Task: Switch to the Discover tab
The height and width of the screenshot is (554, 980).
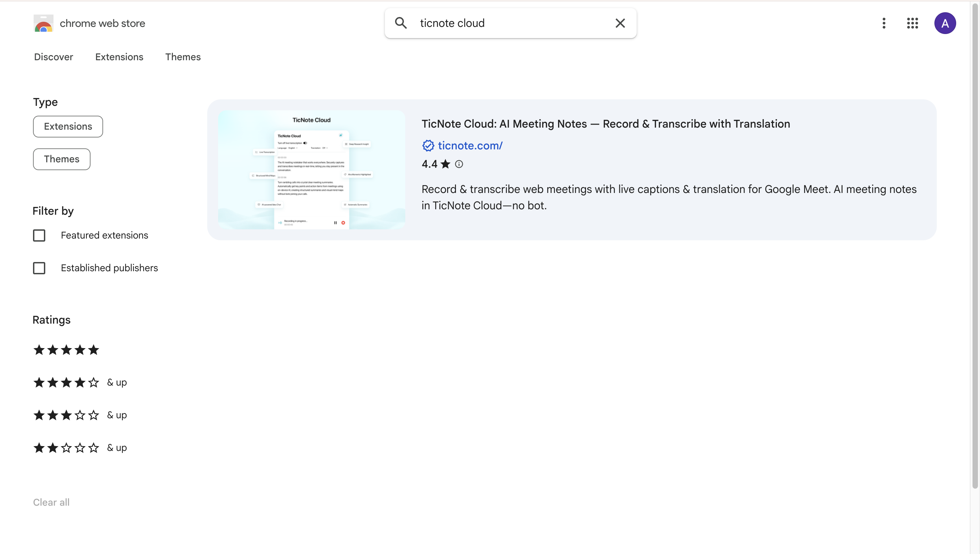Action: coord(53,57)
